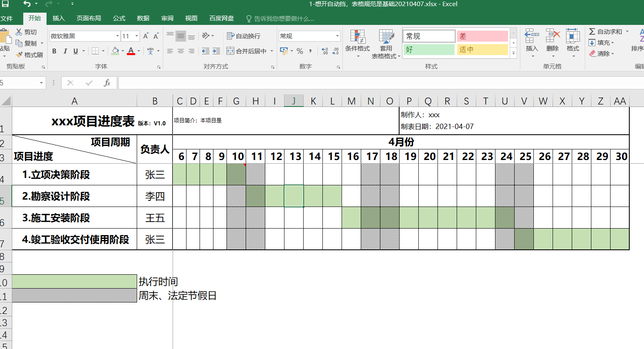Screen dimensions: 644x349
Task: Toggle Bold formatting
Action: (54, 51)
